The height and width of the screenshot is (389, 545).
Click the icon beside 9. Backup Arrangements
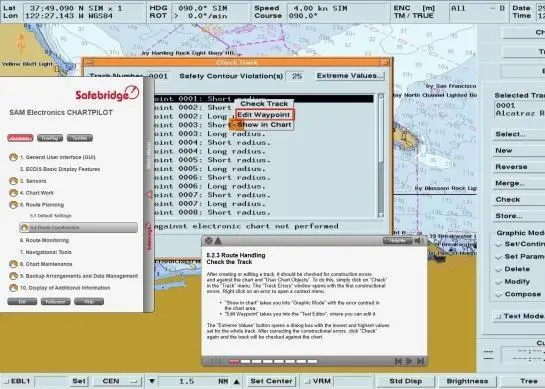pos(13,276)
